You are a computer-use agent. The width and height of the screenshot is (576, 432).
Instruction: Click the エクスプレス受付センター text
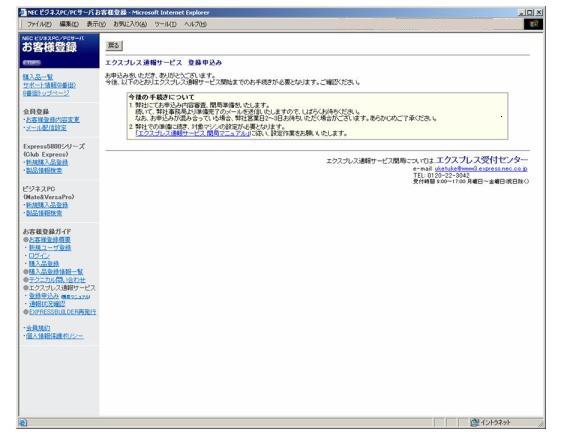click(482, 160)
